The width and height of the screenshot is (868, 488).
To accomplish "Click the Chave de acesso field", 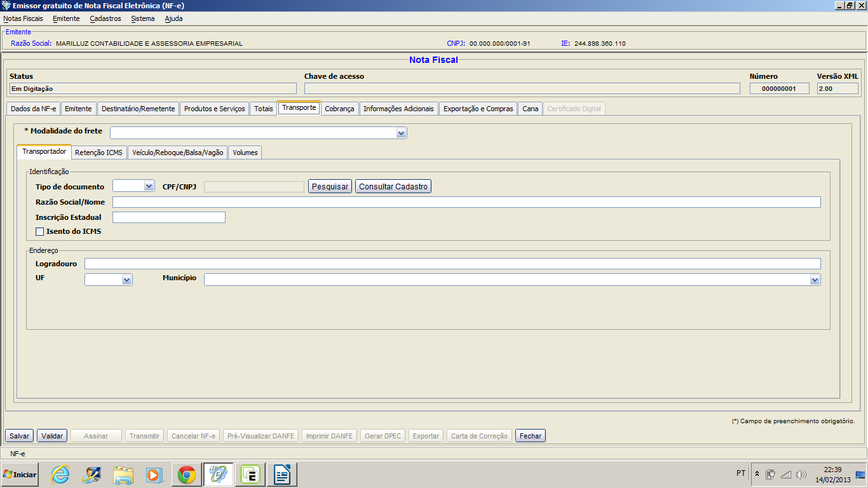I will [522, 88].
